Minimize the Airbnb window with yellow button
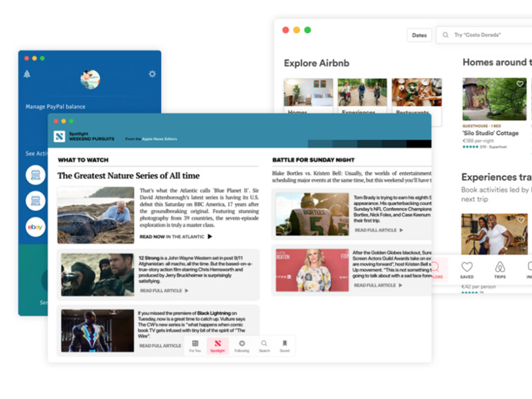Screen dimensions: 532x399 click(x=296, y=30)
